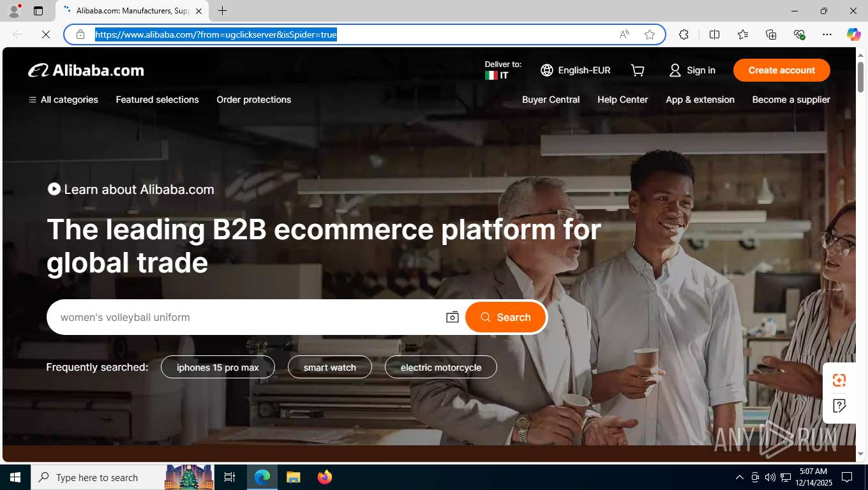The height and width of the screenshot is (490, 868).
Task: Select iphones 15 pro max suggestion
Action: click(x=218, y=367)
